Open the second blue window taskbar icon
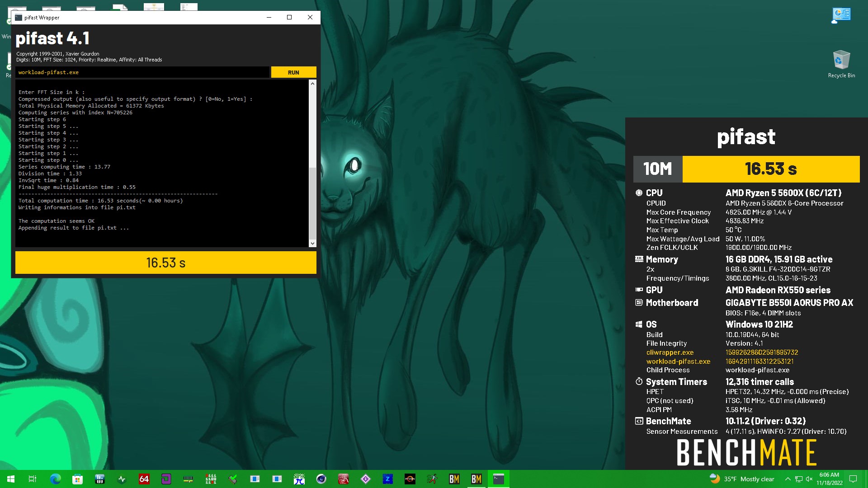 click(277, 479)
